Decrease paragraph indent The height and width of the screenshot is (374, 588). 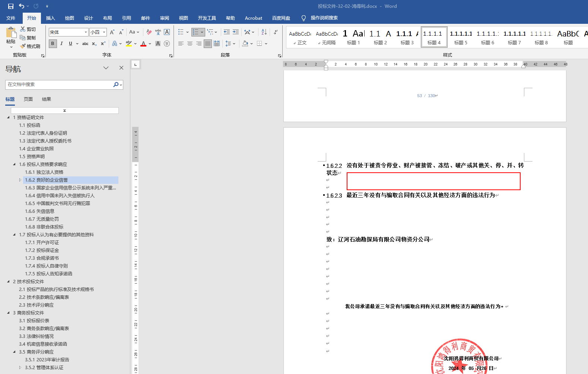coord(227,32)
